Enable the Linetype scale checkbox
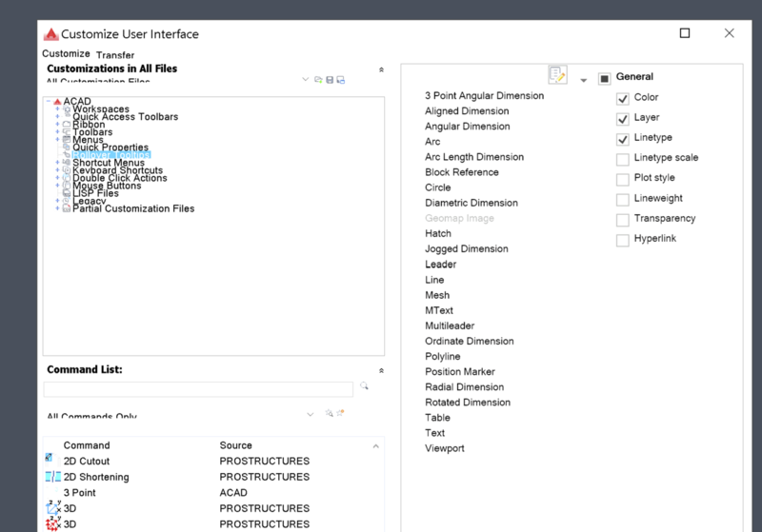The height and width of the screenshot is (532, 762). (623, 158)
